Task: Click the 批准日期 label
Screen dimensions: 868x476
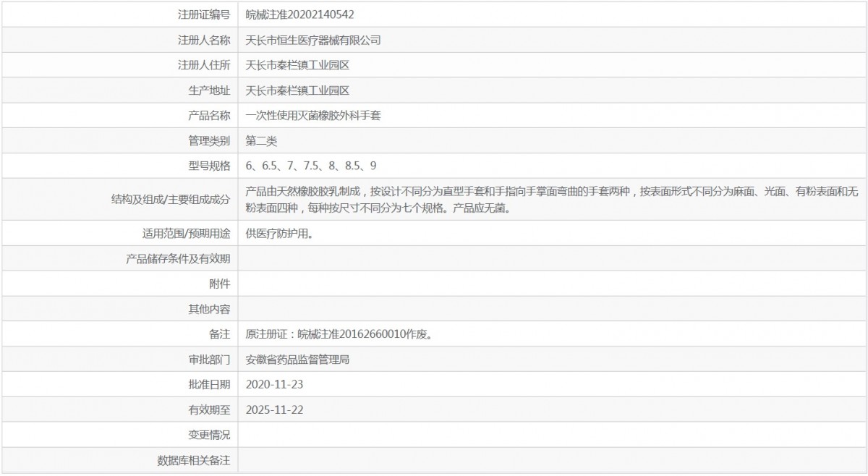Action: click(209, 384)
